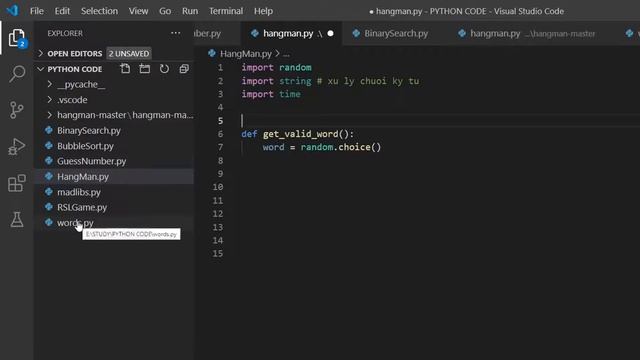Image resolution: width=640 pixels, height=360 pixels.
Task: Open the Terminal menu
Action: pyautogui.click(x=226, y=11)
